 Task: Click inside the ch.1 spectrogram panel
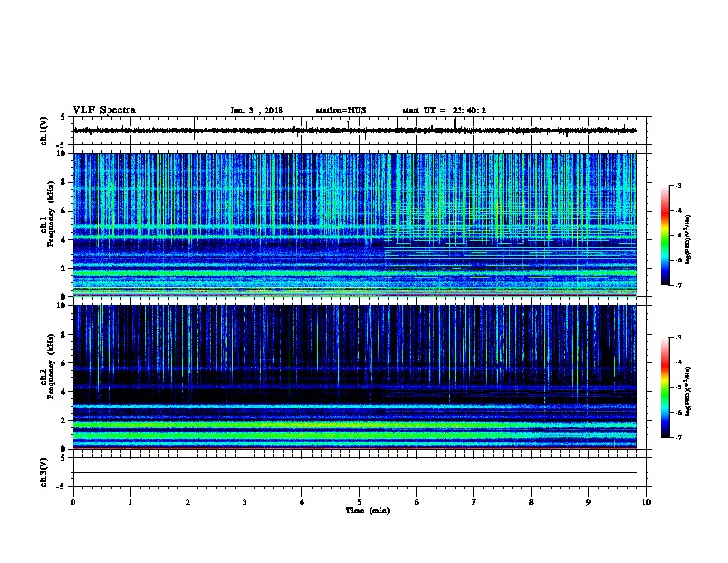355,224
